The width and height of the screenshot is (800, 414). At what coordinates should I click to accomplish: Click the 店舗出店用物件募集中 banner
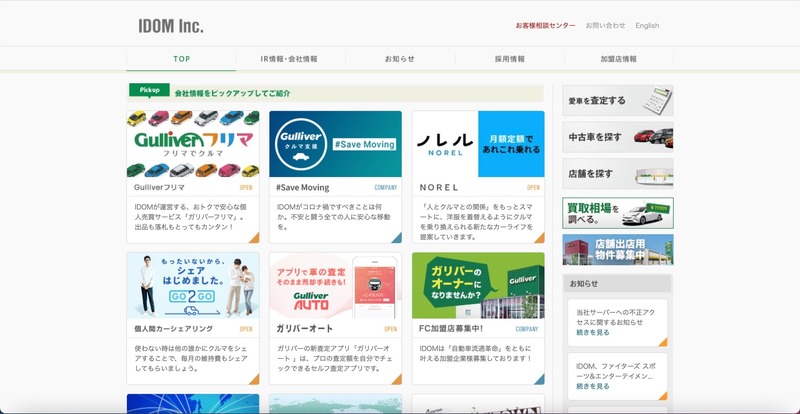coord(617,249)
